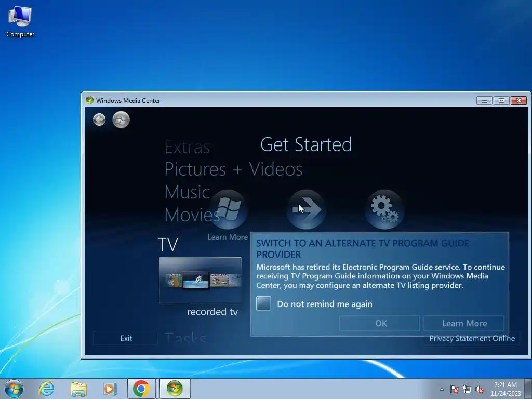Open the settings gears orb

(384, 209)
